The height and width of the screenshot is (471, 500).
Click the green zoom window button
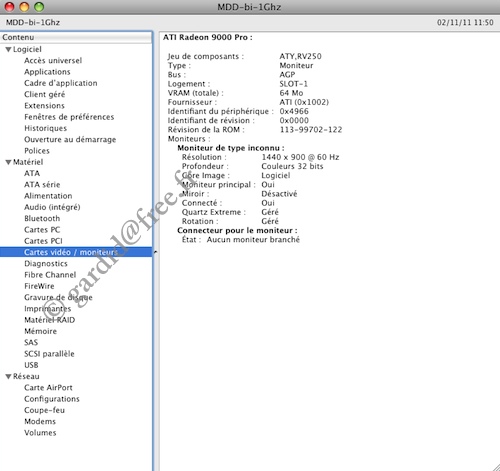(39, 7)
